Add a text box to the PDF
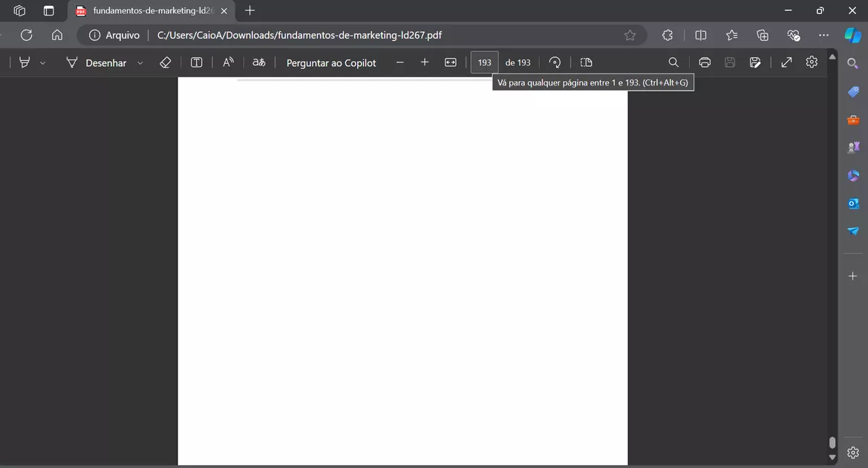The height and width of the screenshot is (468, 868). (x=197, y=62)
